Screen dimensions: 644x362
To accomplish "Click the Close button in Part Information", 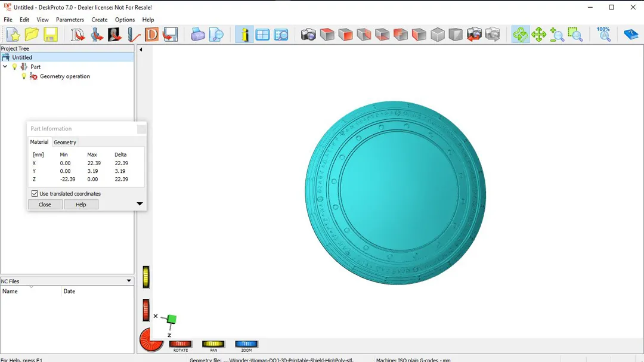I will (x=45, y=205).
